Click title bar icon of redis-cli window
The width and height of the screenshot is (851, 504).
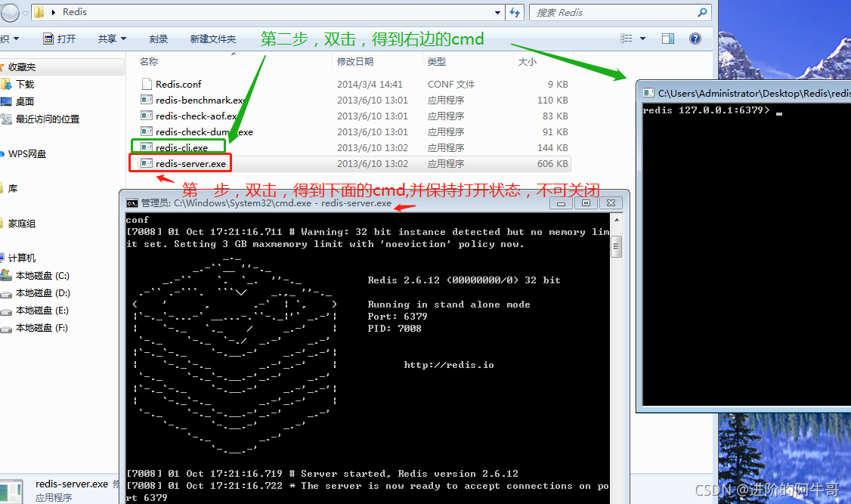(x=648, y=93)
